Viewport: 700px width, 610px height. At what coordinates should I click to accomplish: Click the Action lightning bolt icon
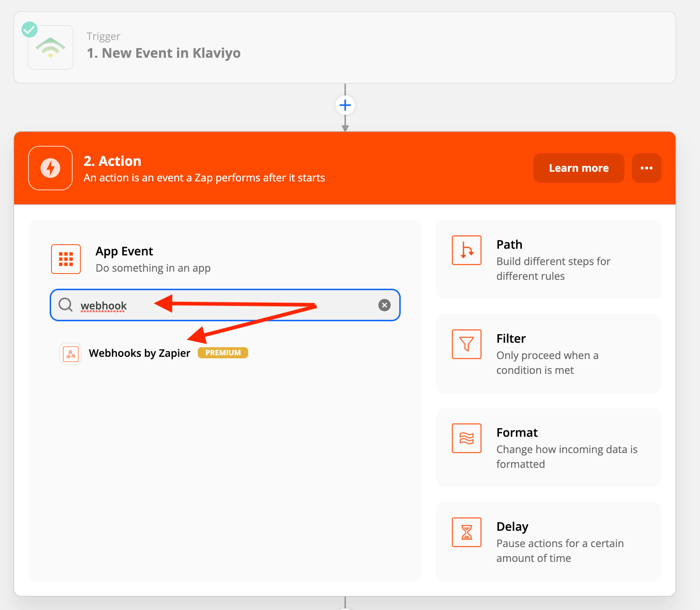click(50, 168)
